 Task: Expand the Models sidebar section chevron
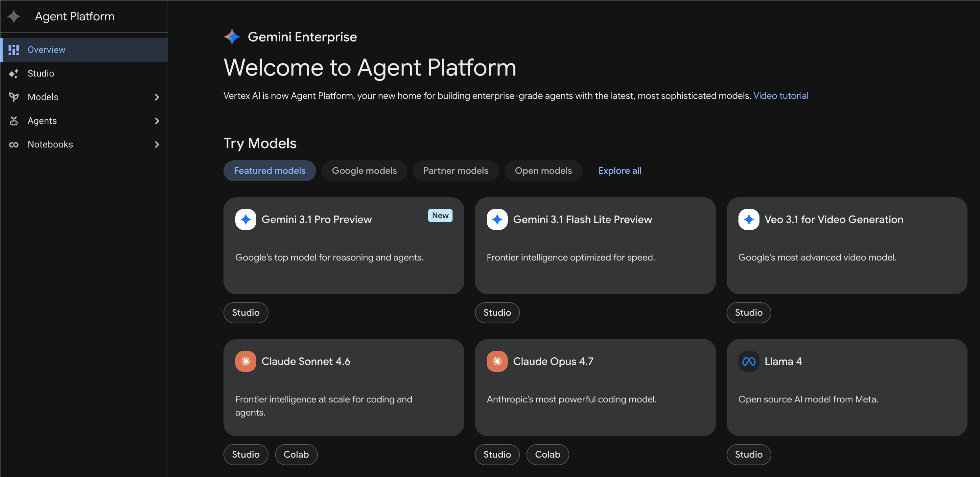(157, 97)
